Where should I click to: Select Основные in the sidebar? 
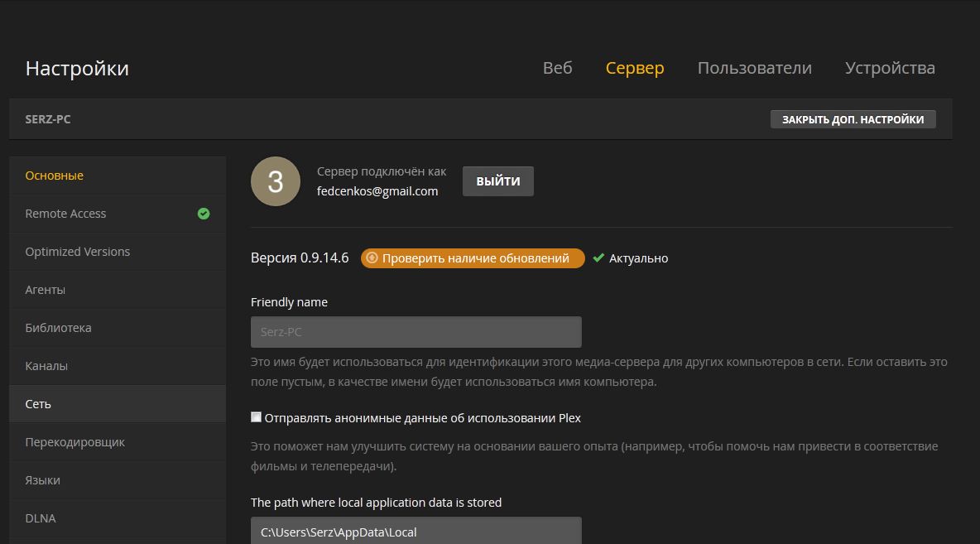(x=55, y=176)
